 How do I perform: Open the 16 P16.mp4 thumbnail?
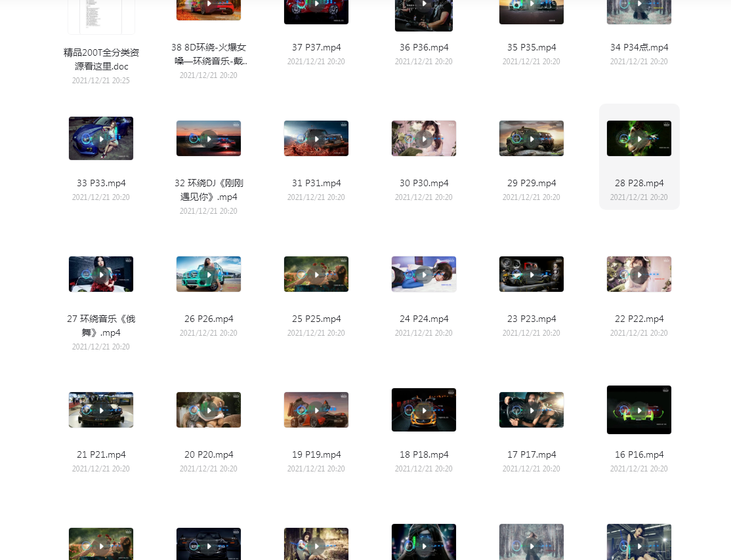click(x=639, y=410)
